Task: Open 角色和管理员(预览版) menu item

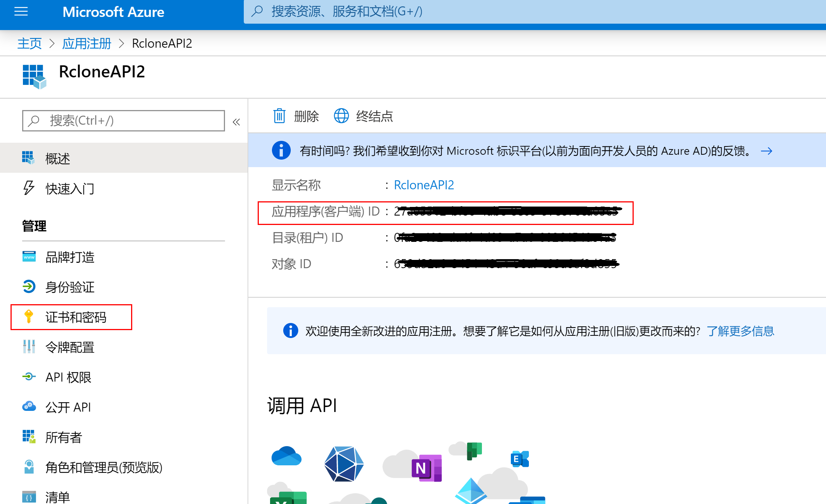Action: (124, 468)
